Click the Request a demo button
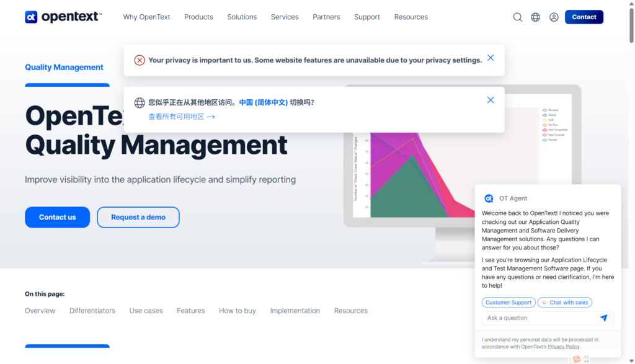The width and height of the screenshot is (635, 364). [138, 217]
